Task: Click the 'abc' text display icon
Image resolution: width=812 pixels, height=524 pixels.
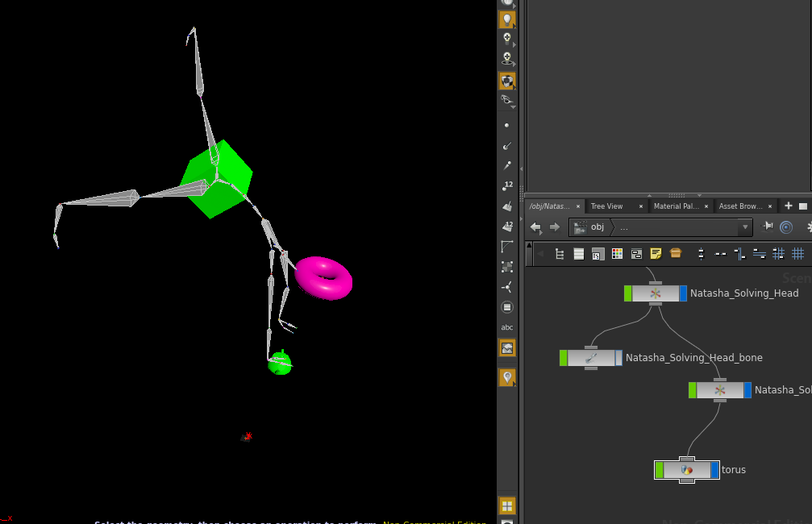Action: click(x=506, y=327)
